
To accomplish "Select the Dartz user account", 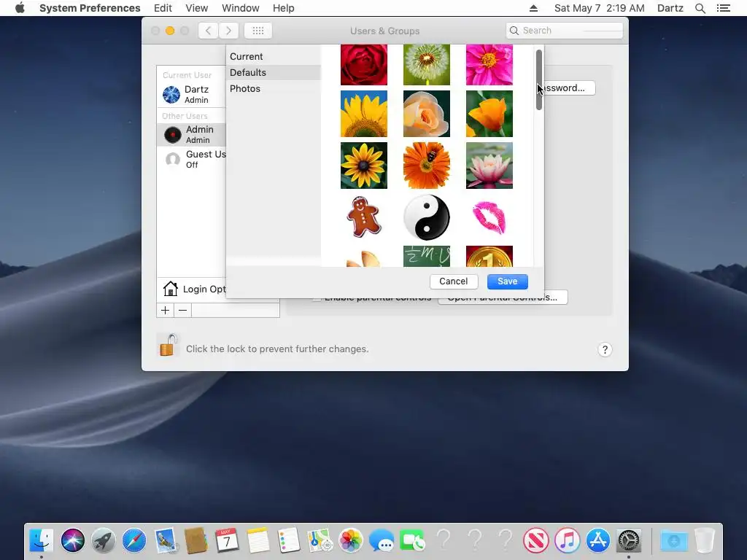I will (192, 94).
